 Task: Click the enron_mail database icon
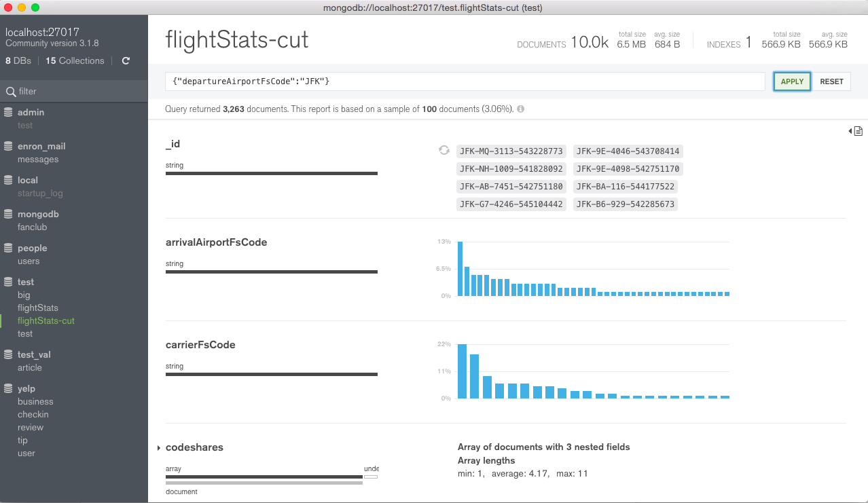pos(9,147)
